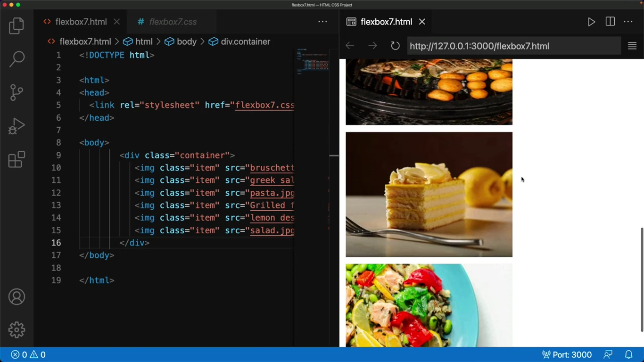Open the Extensions view
Image resolution: width=644 pixels, height=362 pixels.
click(17, 160)
